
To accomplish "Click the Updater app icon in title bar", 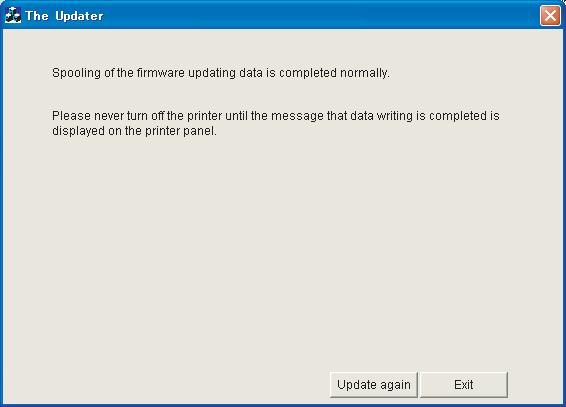I will click(13, 16).
